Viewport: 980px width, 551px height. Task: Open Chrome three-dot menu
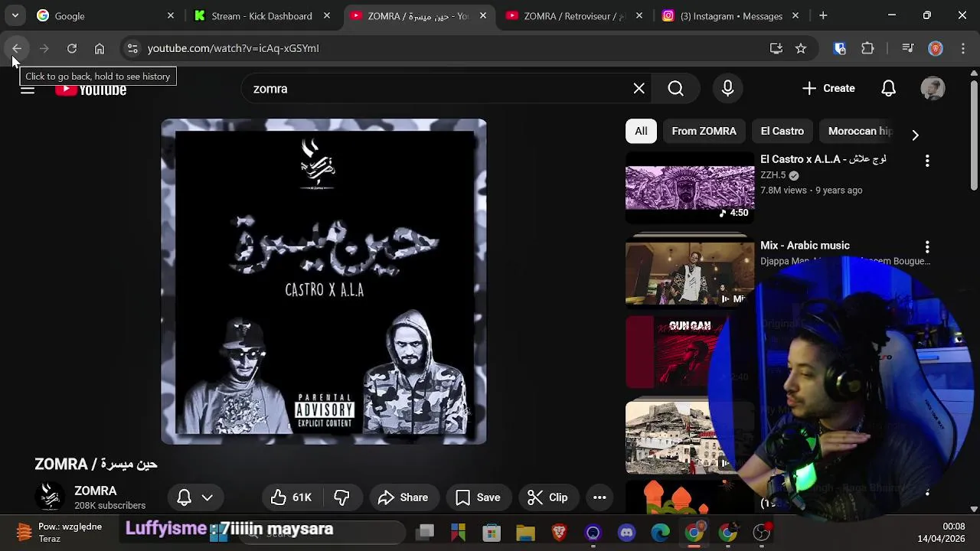point(963,48)
